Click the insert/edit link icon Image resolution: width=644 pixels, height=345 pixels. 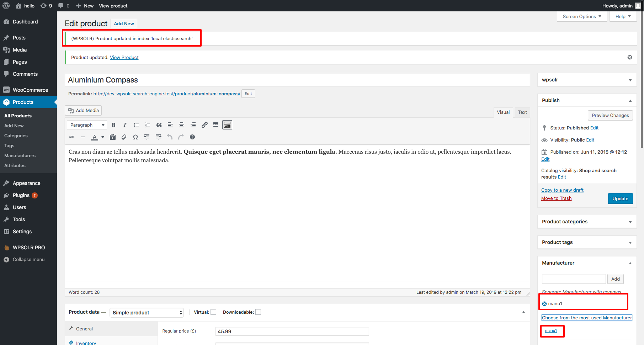point(204,125)
